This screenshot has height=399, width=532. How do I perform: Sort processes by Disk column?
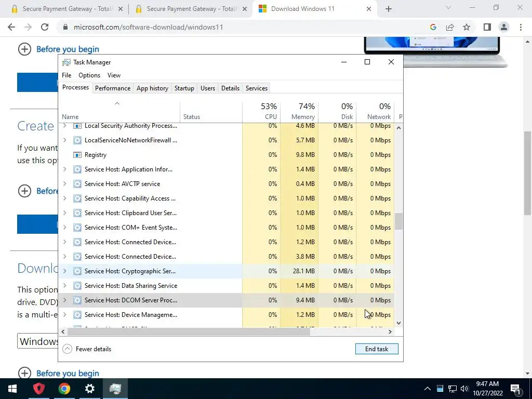(x=338, y=112)
